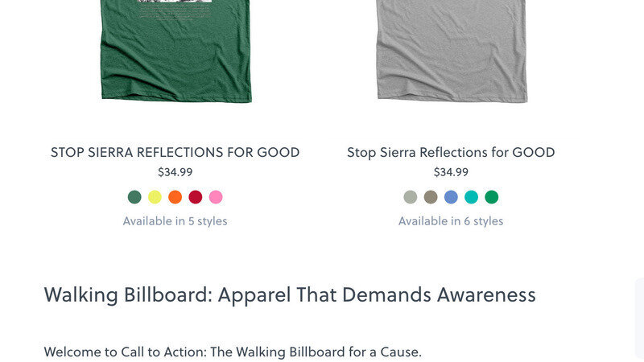Viewport: 644px width, 362px height.
Task: Pick the orange color swatch
Action: coord(175,197)
